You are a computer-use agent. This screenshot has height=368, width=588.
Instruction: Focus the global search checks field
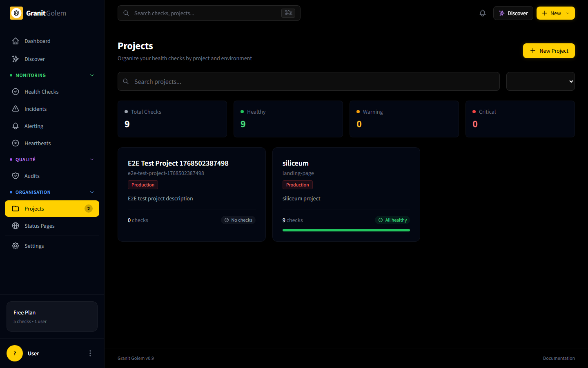209,13
